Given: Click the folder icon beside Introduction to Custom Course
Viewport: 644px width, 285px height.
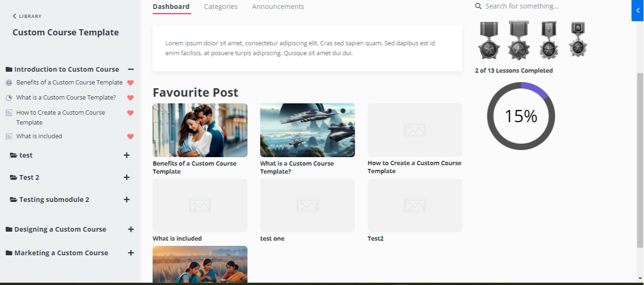Looking at the screenshot, I should tap(8, 69).
